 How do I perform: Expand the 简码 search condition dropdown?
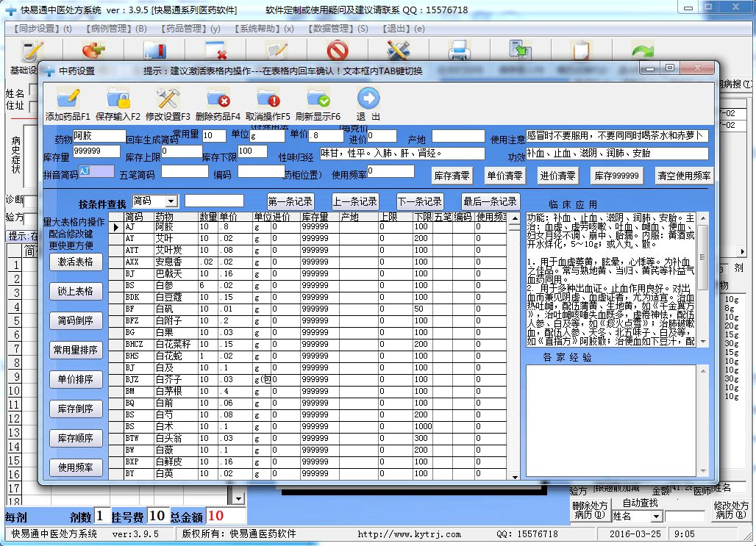coord(171,201)
